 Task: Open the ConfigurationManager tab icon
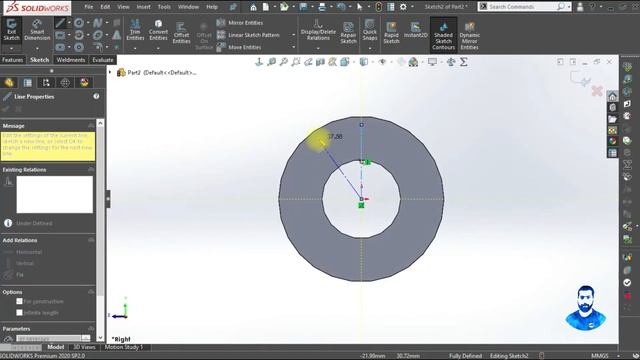tap(46, 83)
